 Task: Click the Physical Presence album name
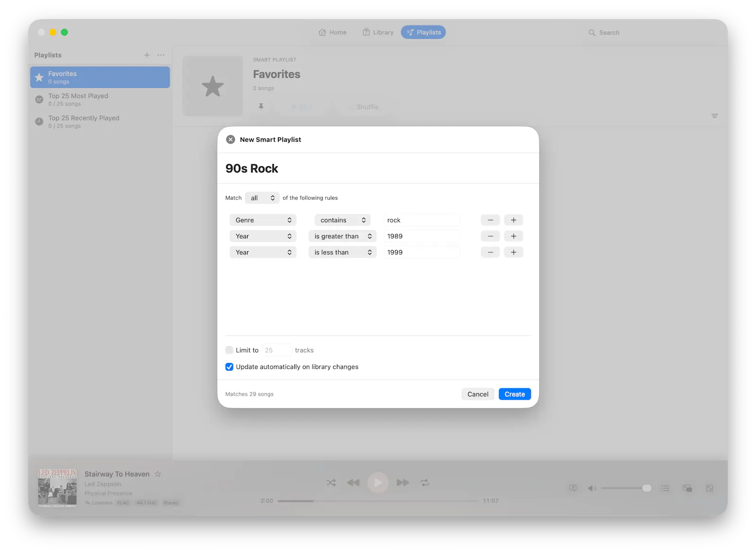(108, 493)
